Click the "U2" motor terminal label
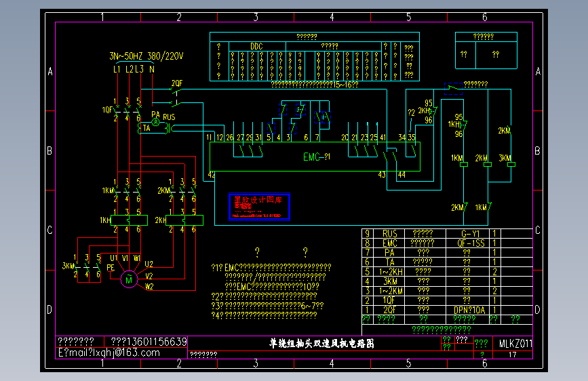Image resolution: width=588 pixels, height=381 pixels. point(149,264)
